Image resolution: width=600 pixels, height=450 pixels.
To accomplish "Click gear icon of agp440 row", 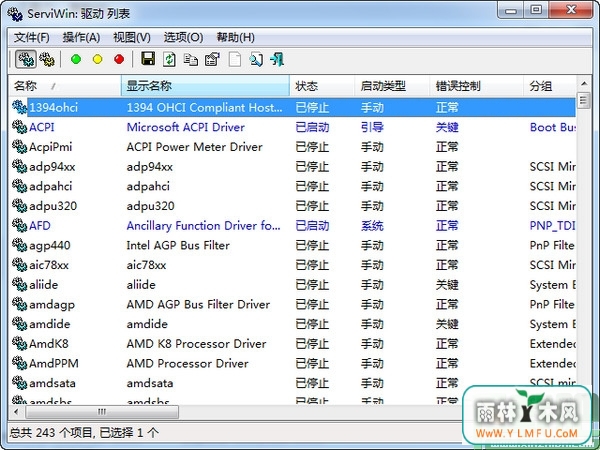I will tap(19, 245).
